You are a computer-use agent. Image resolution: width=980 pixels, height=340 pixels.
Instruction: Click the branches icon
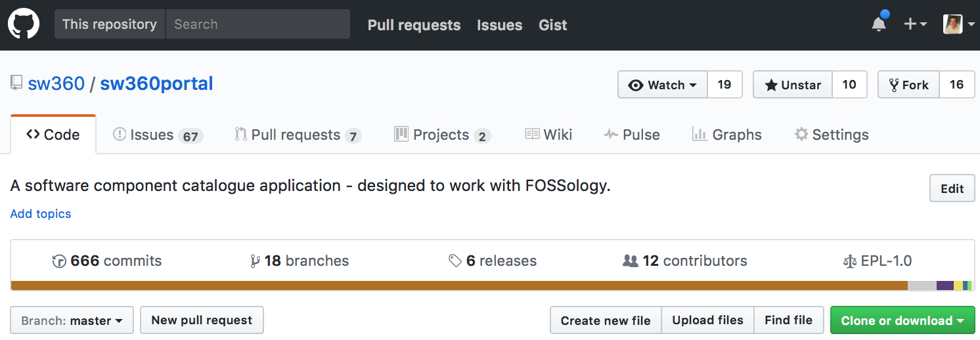(255, 261)
